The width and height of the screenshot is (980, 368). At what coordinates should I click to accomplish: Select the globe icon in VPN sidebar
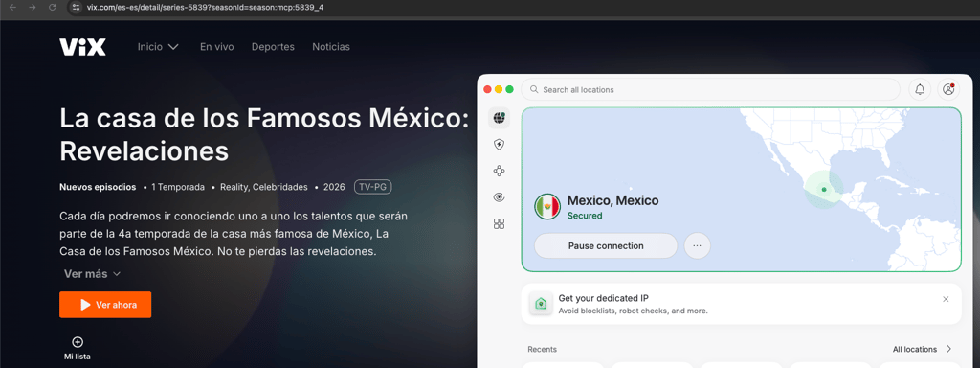[x=499, y=118]
